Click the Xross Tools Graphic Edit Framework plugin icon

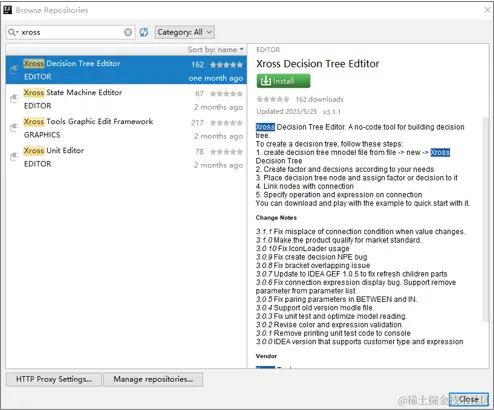point(14,127)
